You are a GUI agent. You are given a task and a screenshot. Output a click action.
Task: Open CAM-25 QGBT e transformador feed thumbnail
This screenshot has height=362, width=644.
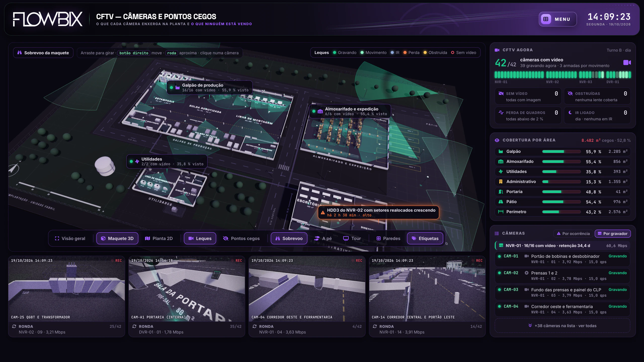pos(66,289)
